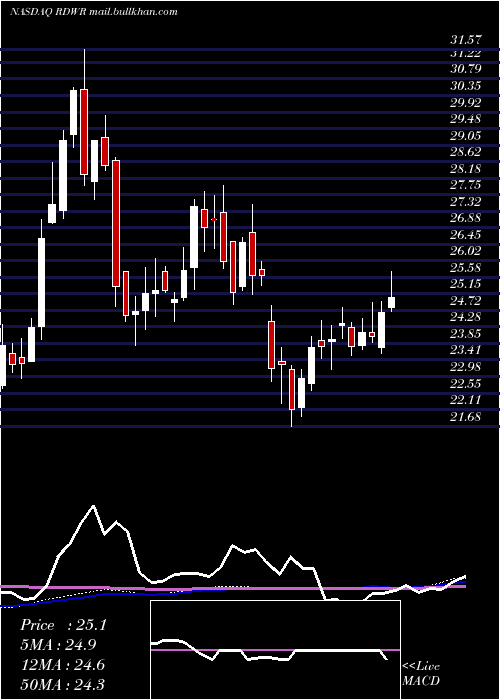Select the 25.15 price axis label
Image resolution: width=500 pixels, height=700 pixels.
click(x=466, y=284)
